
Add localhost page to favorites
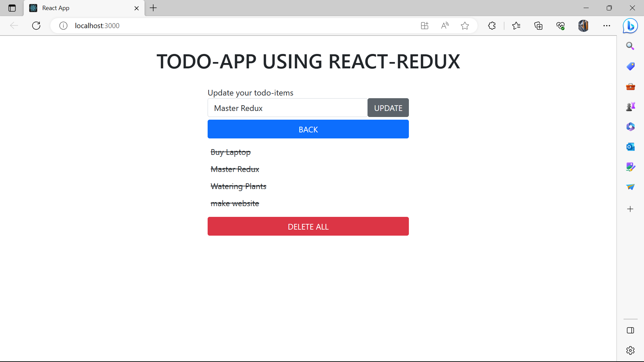point(465,25)
